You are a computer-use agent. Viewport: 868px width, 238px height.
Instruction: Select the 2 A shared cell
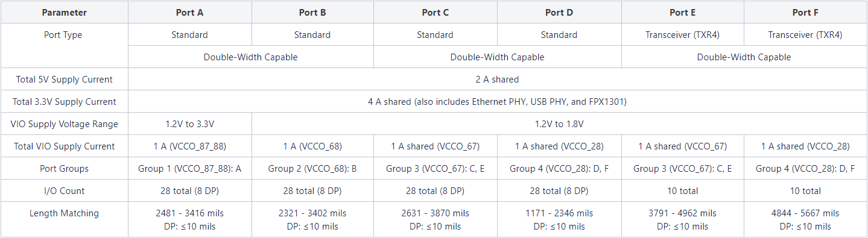(498, 79)
